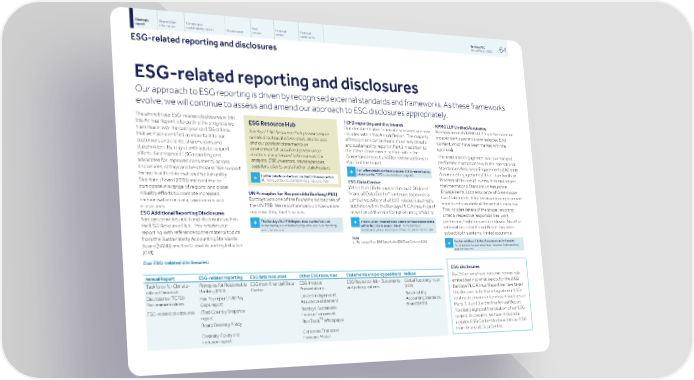
Task: Click the blue info icon in ESG Resource Hub box
Action: [255, 177]
